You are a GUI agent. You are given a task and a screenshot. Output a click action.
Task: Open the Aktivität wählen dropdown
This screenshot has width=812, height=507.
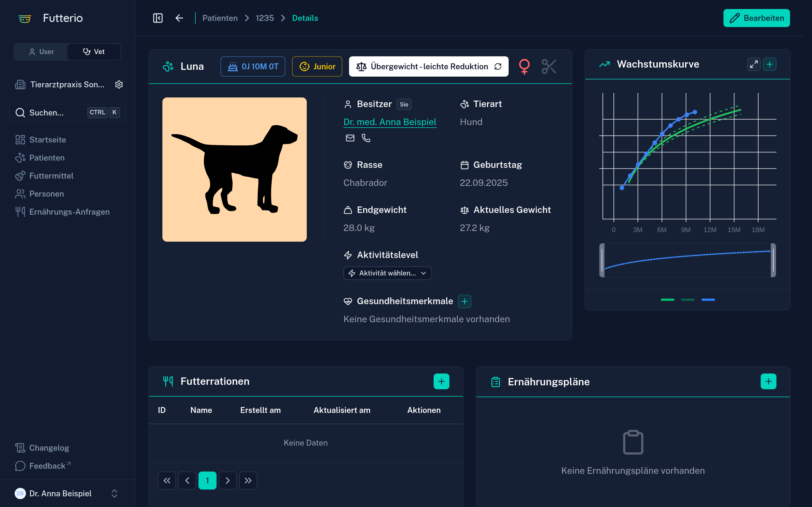(387, 273)
